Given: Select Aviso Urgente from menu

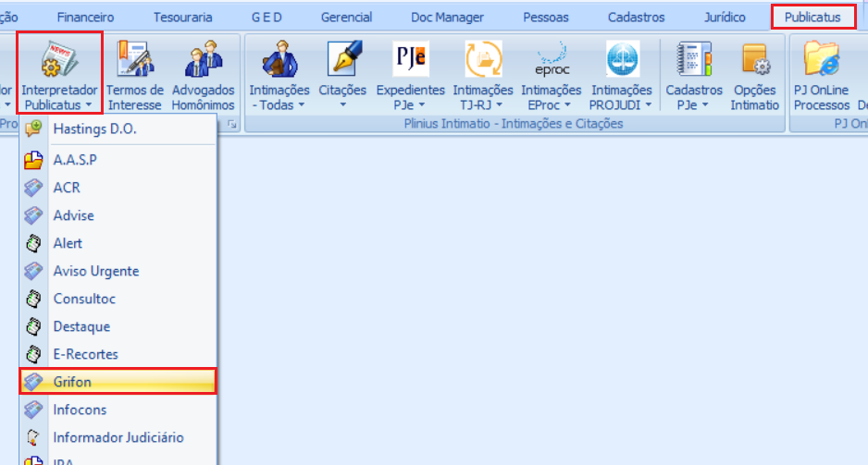Looking at the screenshot, I should pyautogui.click(x=118, y=271).
